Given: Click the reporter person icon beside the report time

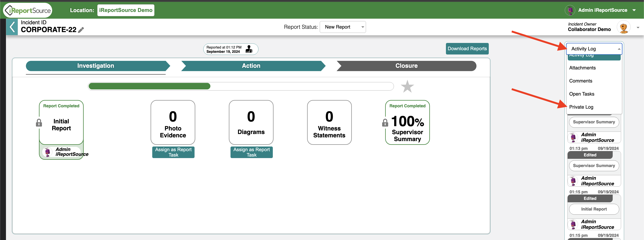Looking at the screenshot, I should click(x=249, y=49).
